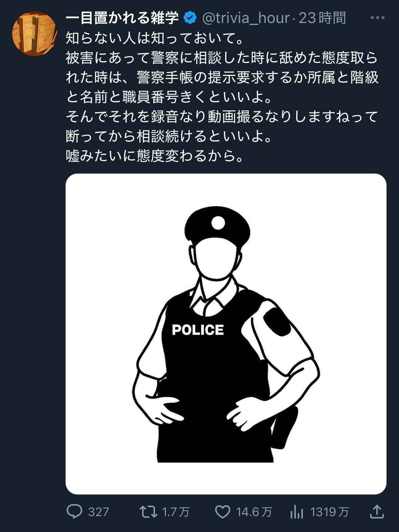Open the profile name 一目置かれる雑学
The width and height of the screenshot is (399, 532).
(122, 18)
